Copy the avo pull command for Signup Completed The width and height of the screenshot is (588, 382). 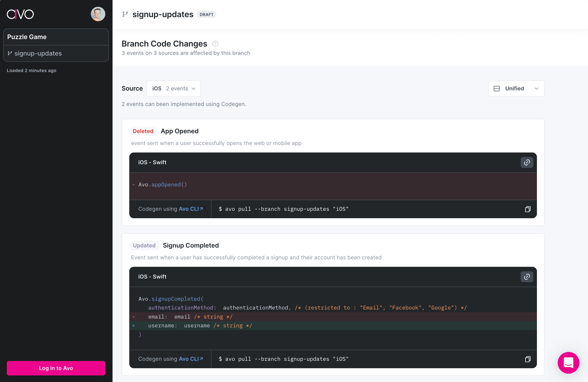(x=528, y=359)
